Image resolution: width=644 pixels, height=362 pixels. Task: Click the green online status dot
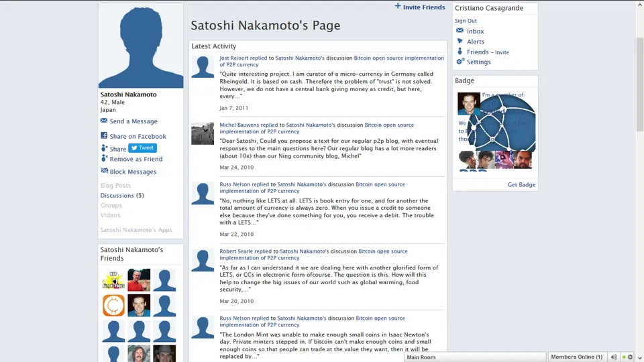[624, 357]
